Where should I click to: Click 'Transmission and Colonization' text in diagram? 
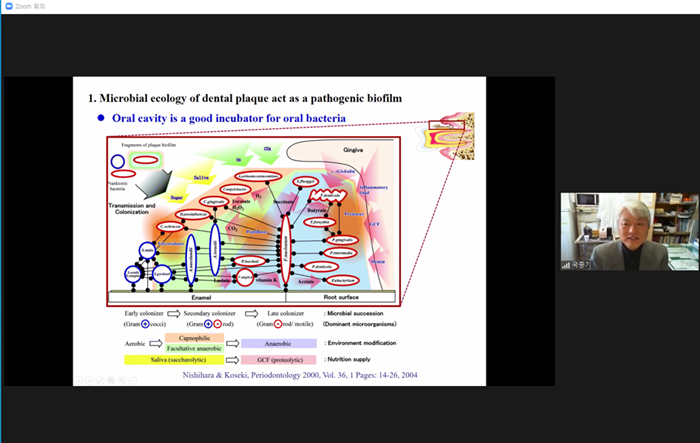pos(132,209)
